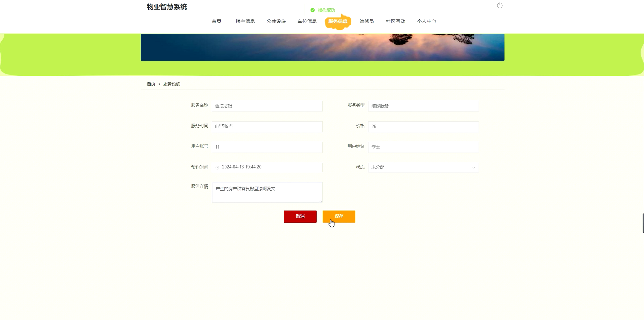Expand the status field chevron arrow
644x320 pixels.
coord(473,167)
